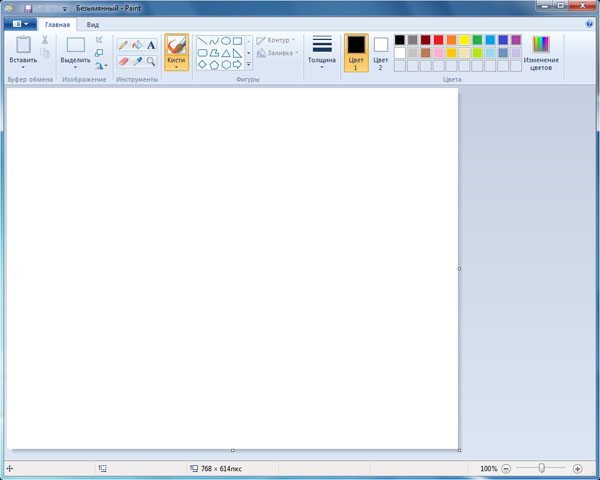
Task: Select the Fill with color bucket tool
Action: pyautogui.click(x=137, y=45)
